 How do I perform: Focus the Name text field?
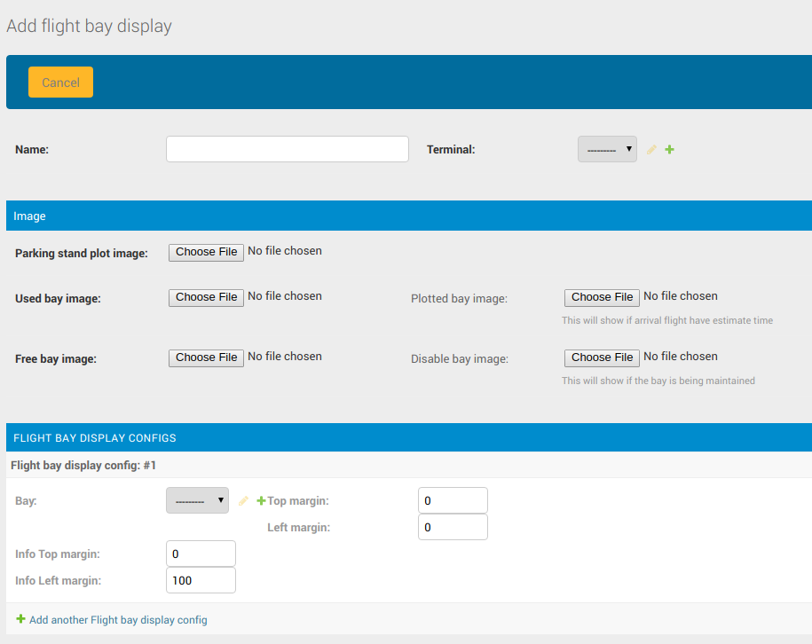(x=287, y=149)
